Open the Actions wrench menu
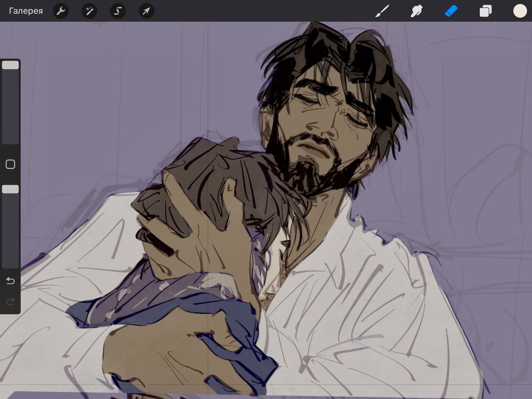The image size is (532, 399). (61, 11)
